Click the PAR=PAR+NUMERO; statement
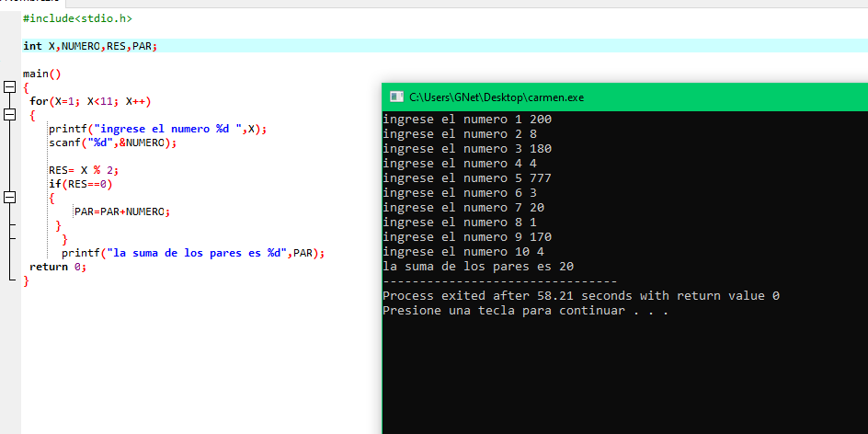Screen dimensions: 868x434 click(x=122, y=212)
